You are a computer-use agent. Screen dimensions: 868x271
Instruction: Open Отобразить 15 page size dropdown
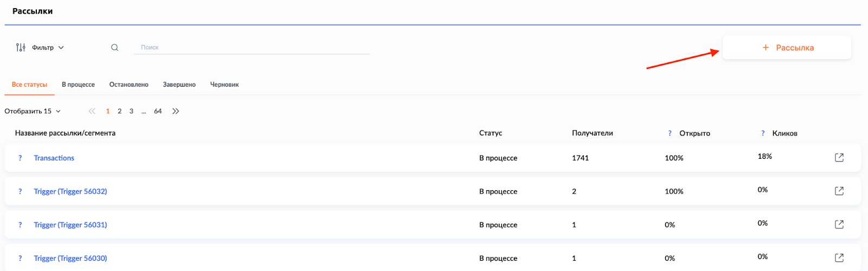[33, 111]
